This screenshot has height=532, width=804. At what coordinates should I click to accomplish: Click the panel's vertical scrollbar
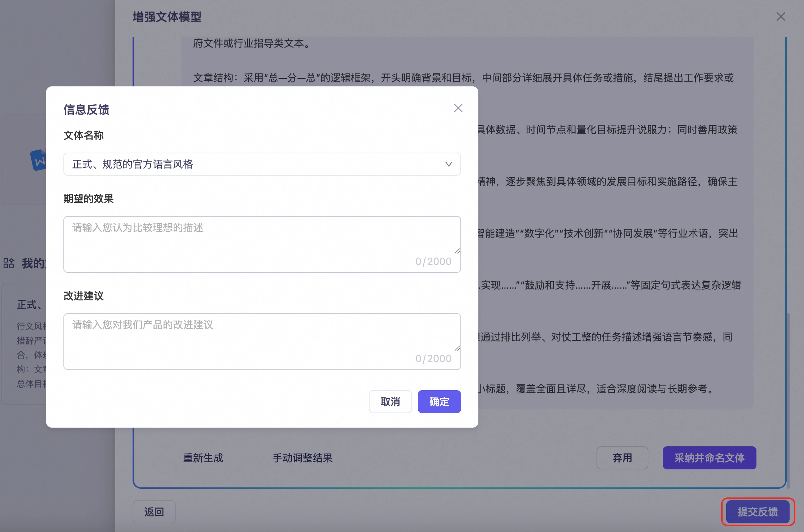coord(788,400)
